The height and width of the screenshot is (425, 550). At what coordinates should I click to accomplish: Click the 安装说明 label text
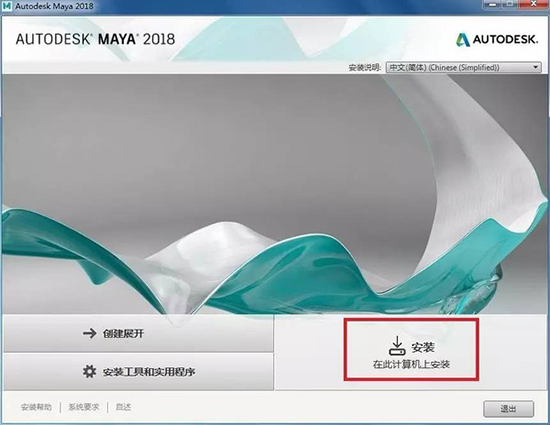(365, 67)
